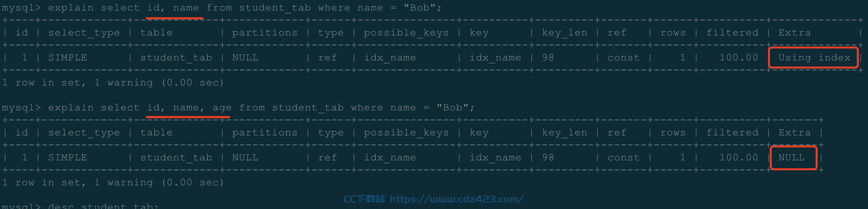Click the highlighted "Using index" Extra value
868x209 pixels.
pos(814,58)
